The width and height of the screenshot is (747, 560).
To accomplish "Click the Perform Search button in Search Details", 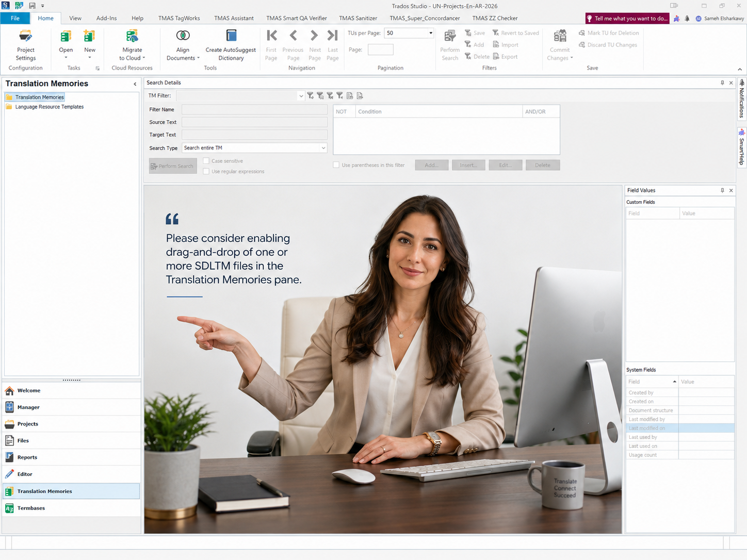I will click(x=173, y=166).
